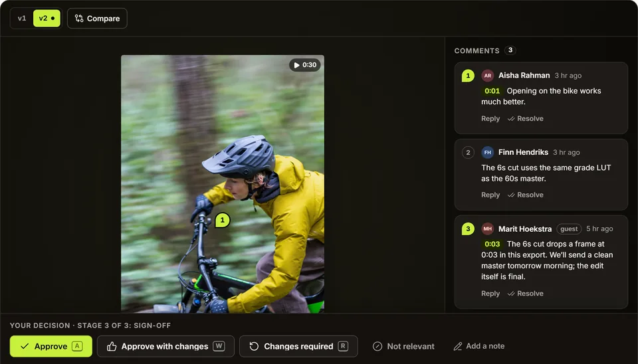The height and width of the screenshot is (364, 638).
Task: Open the Compare versions view
Action: click(97, 19)
